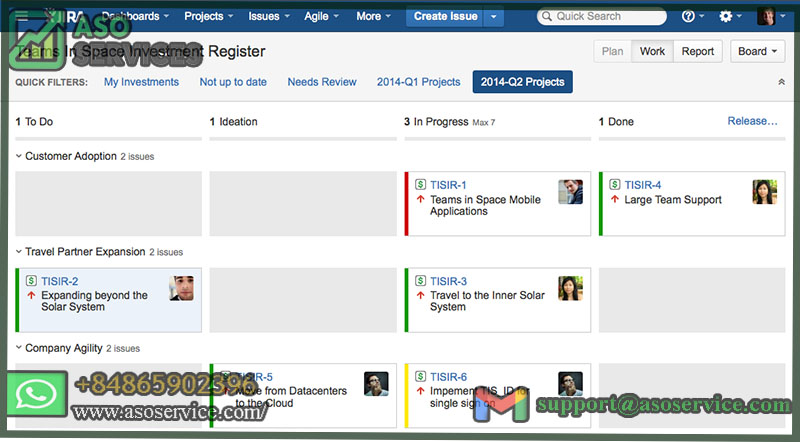
Task: Switch to Report mode
Action: (x=697, y=52)
